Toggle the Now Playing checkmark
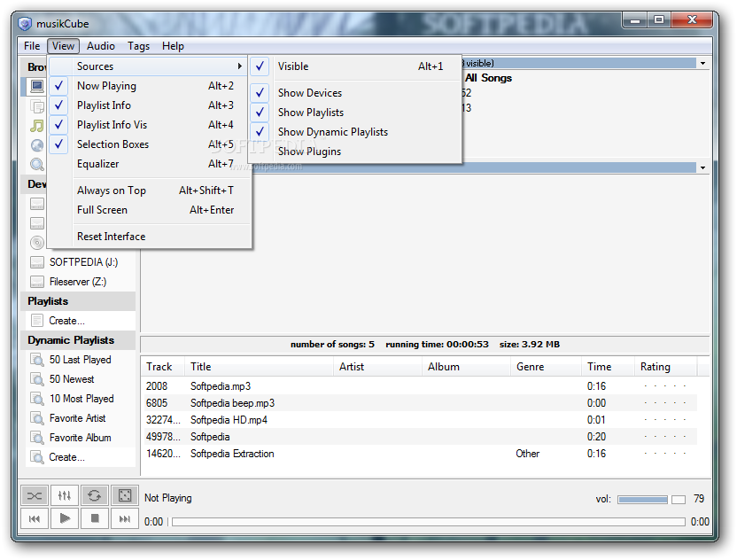Viewport: 737px width, 560px height. pos(58,86)
